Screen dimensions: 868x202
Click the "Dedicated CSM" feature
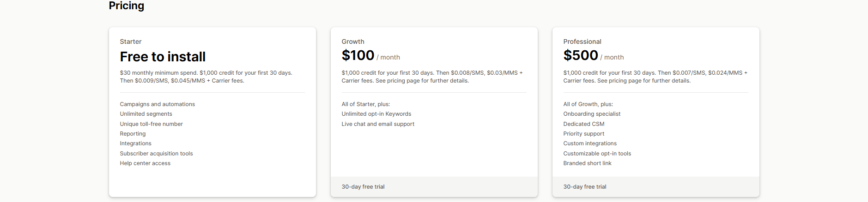(583, 124)
